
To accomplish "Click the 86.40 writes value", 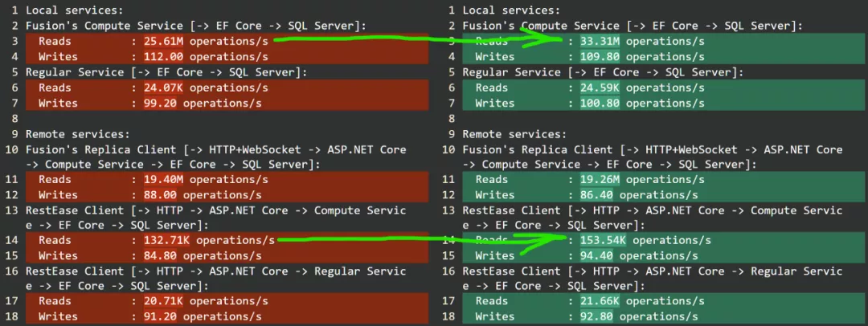I will [596, 195].
